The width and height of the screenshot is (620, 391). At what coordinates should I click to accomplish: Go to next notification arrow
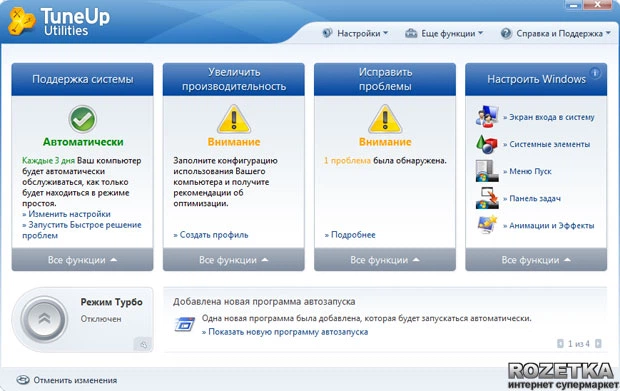(x=598, y=344)
